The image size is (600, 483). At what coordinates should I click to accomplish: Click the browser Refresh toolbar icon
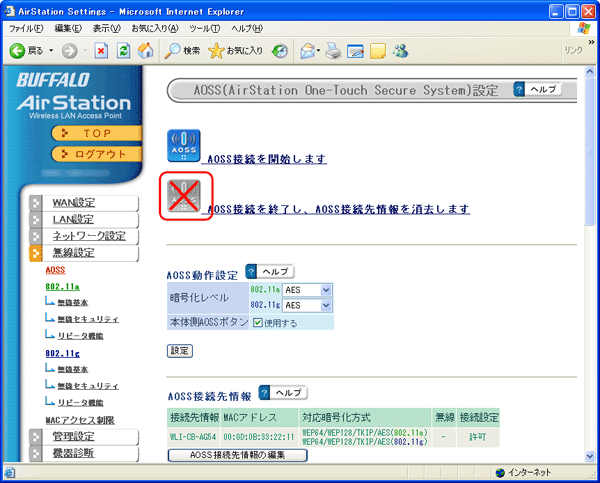point(123,50)
